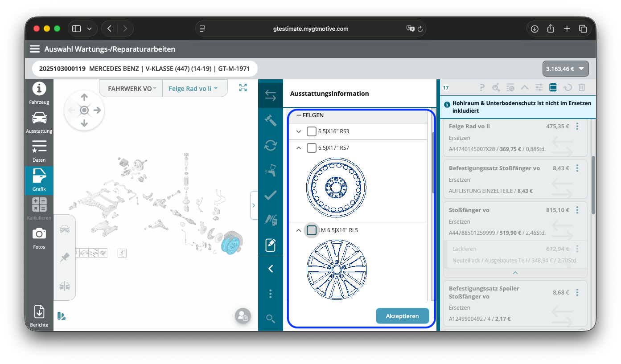
Task: Switch to the Ausstattung section
Action: (x=39, y=123)
